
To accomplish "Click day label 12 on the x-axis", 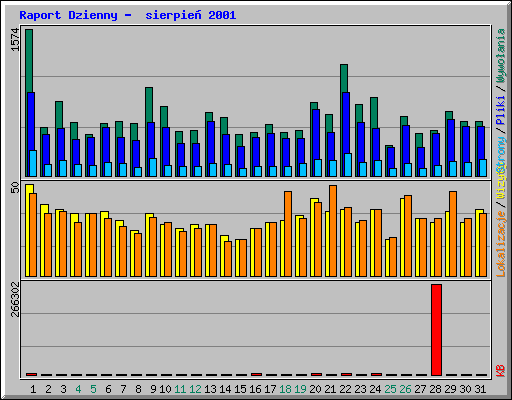I will click(x=195, y=389).
